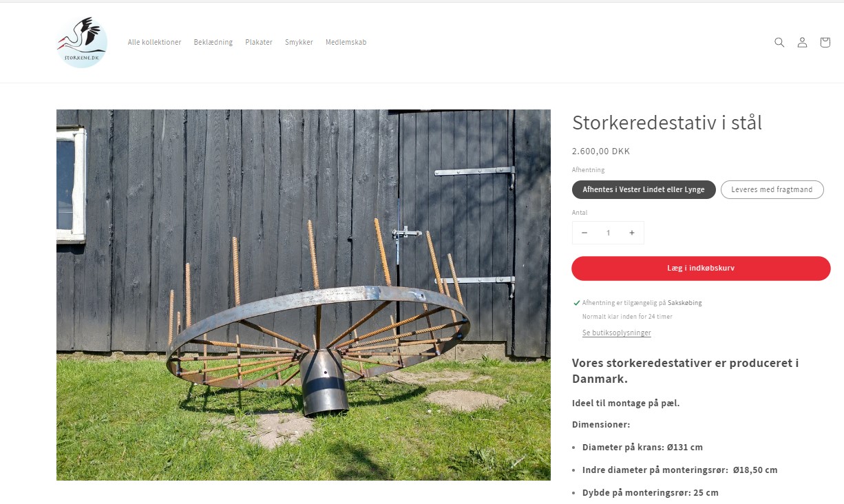
Task: Click the green pickup availability checkmark
Action: point(576,302)
